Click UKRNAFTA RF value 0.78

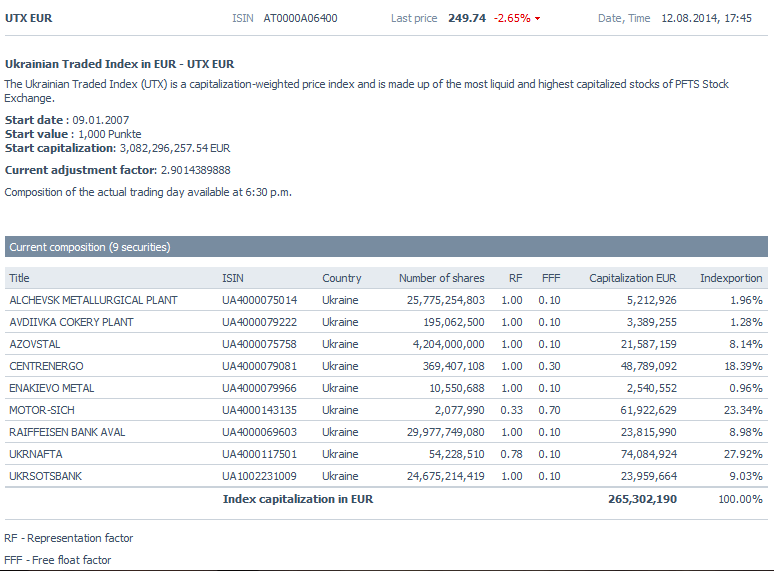point(511,454)
